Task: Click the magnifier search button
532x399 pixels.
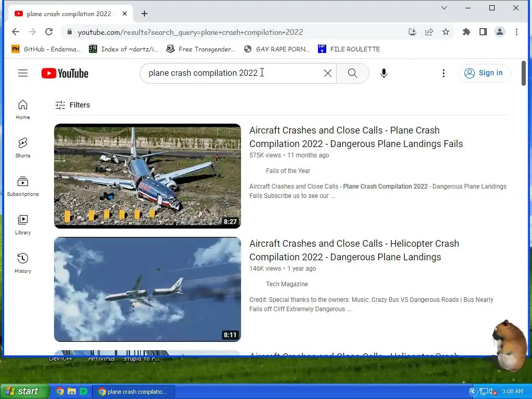Action: (x=353, y=73)
